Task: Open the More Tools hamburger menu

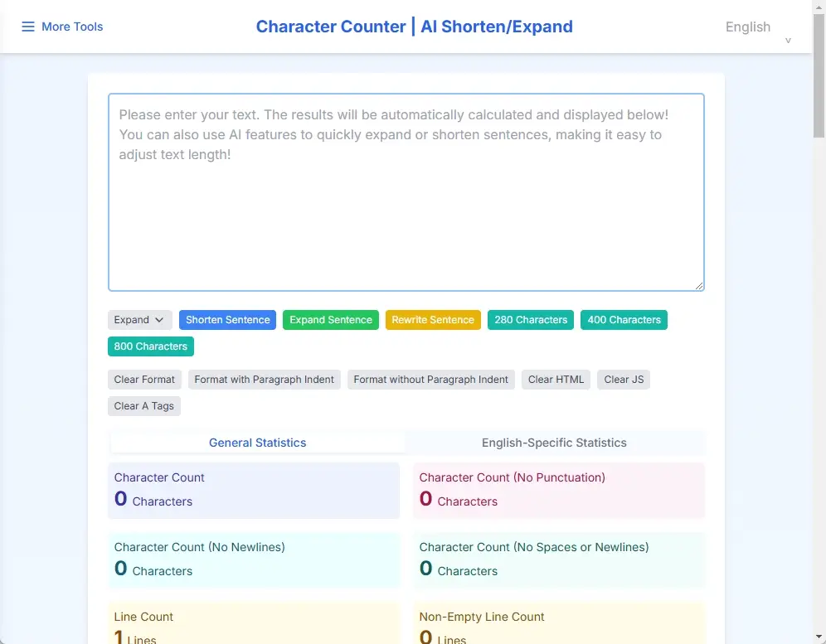Action: click(x=62, y=27)
